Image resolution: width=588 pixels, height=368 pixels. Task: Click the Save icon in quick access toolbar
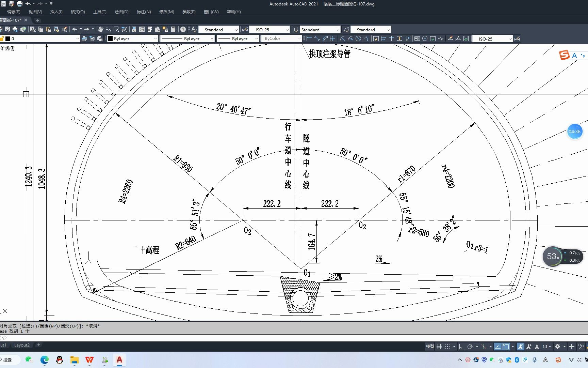[x=3, y=4]
